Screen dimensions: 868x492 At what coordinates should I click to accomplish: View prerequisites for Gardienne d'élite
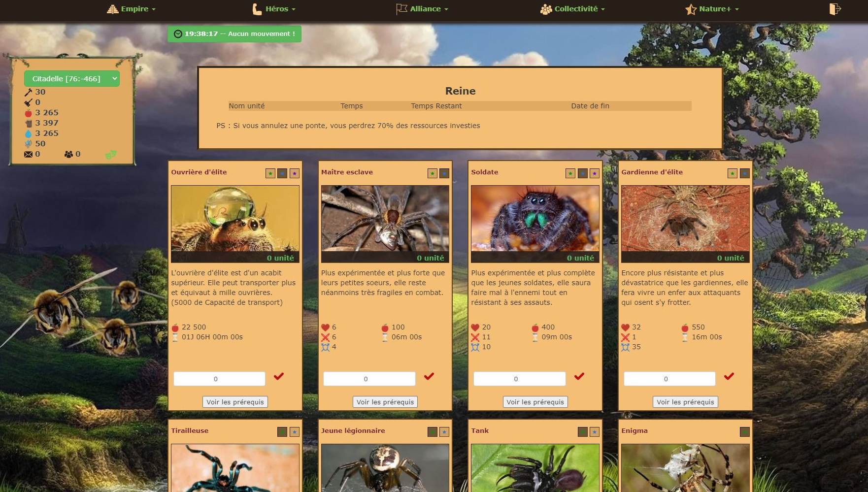pos(685,402)
